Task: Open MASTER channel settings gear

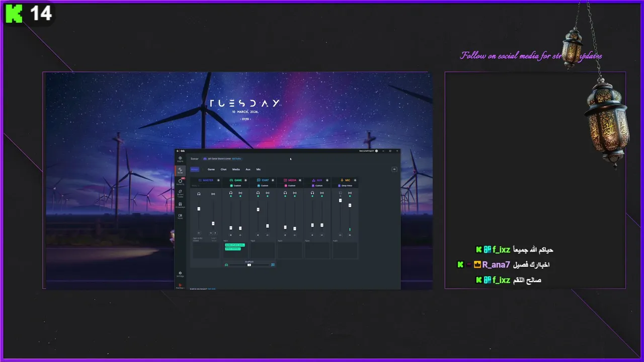Action: (x=218, y=180)
